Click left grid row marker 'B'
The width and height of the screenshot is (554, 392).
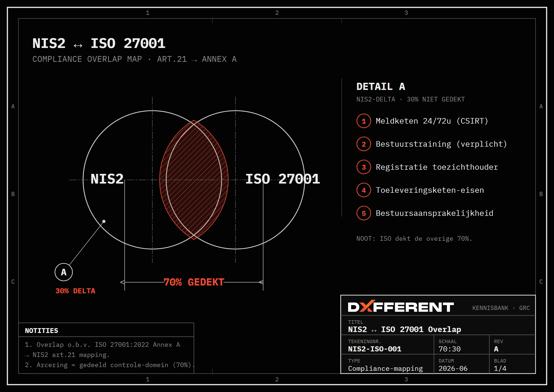tap(13, 194)
